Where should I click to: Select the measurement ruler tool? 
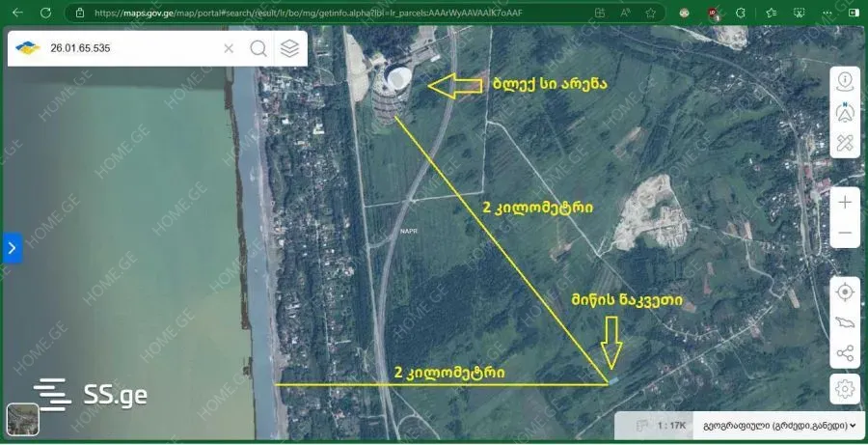(x=845, y=143)
